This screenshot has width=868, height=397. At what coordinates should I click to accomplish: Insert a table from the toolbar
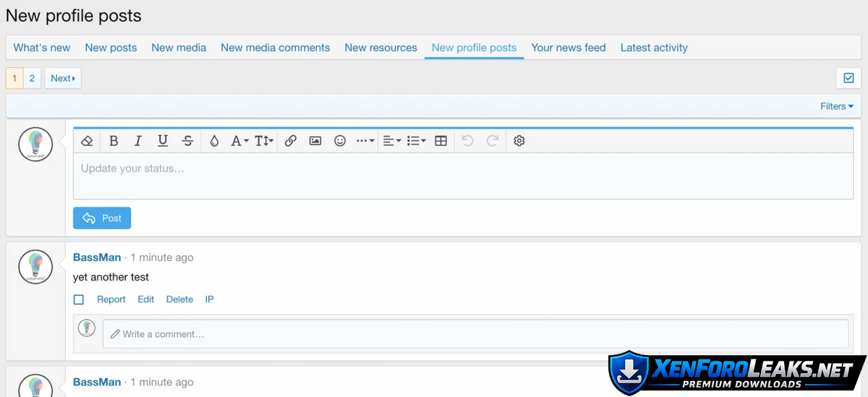point(441,141)
